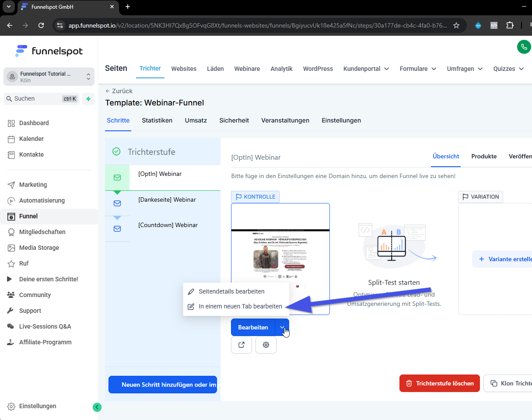Select the Veranstaltungen funnel tab
This screenshot has height=420, width=532.
pos(285,120)
